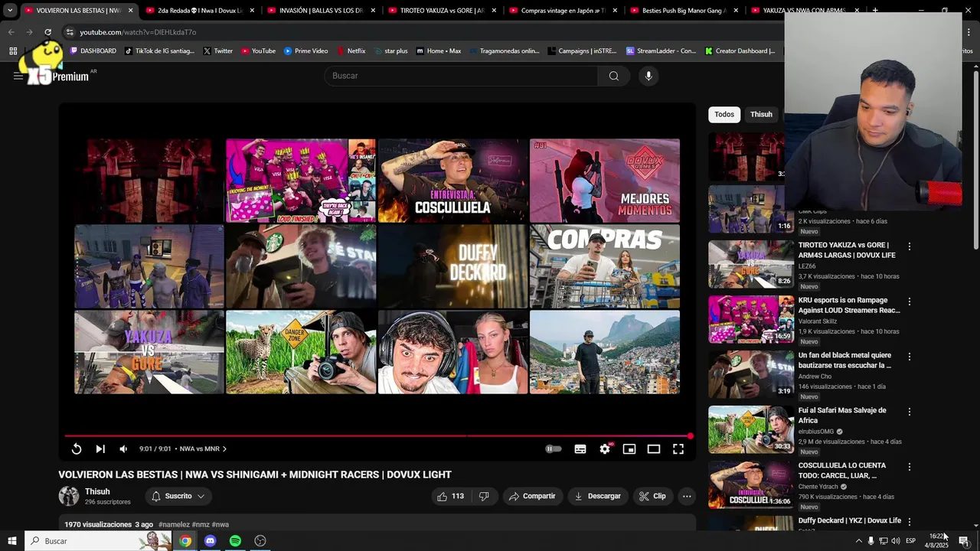This screenshot has width=980, height=551.
Task: Focus the Buscar search field
Action: 462,76
